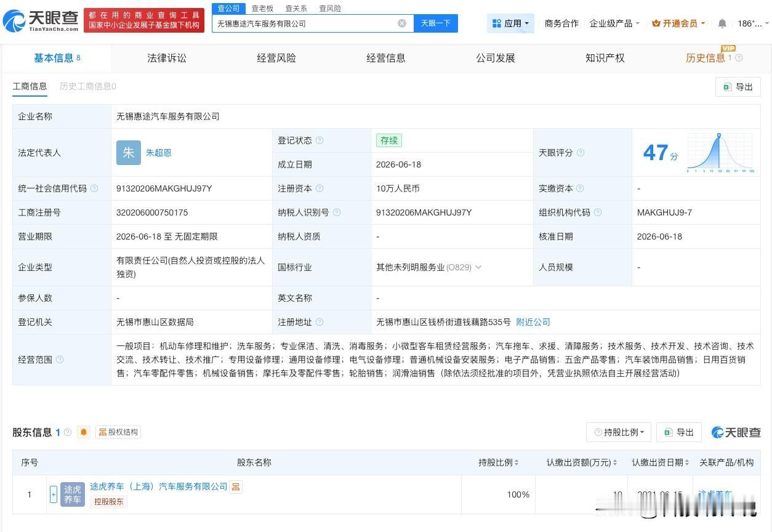Screen dimensions: 772x532
Task: Click the help icon beside 纳税人识别号
Action: (337, 212)
